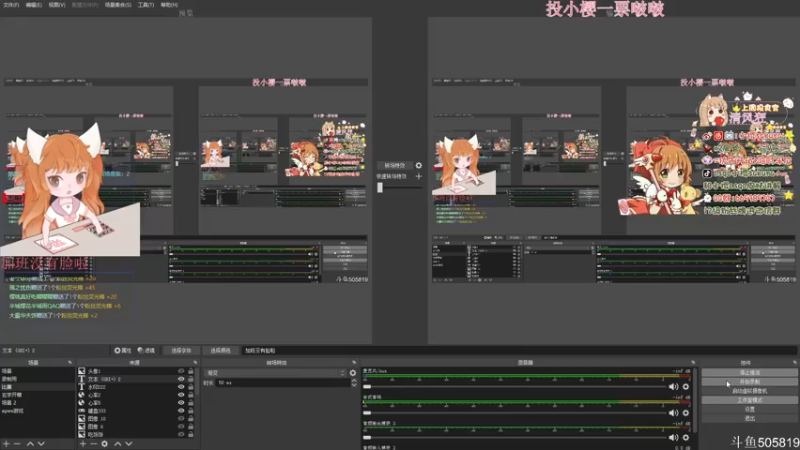The width and height of the screenshot is (800, 450).
Task: Open the 文件(F) file menu
Action: [11, 5]
